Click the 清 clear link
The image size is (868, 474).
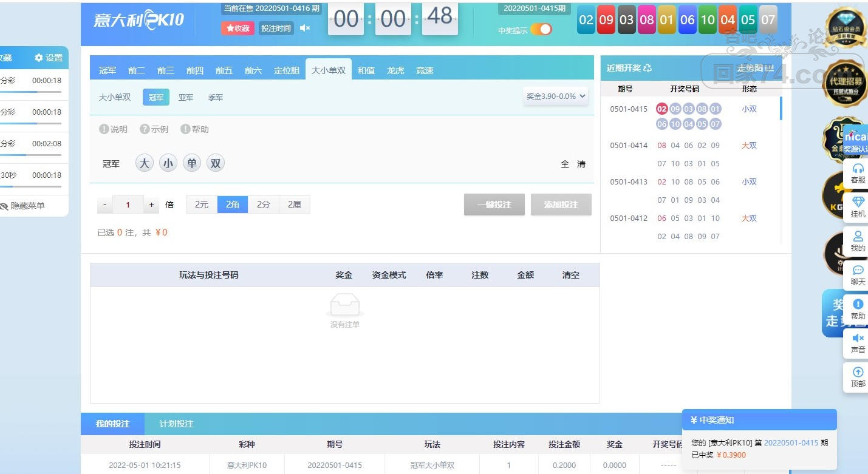581,164
